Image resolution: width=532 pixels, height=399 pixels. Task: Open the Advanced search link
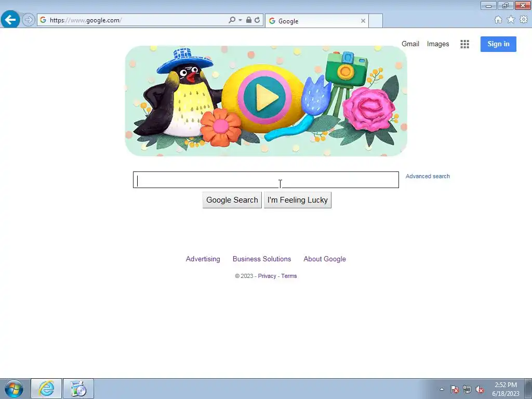428,176
